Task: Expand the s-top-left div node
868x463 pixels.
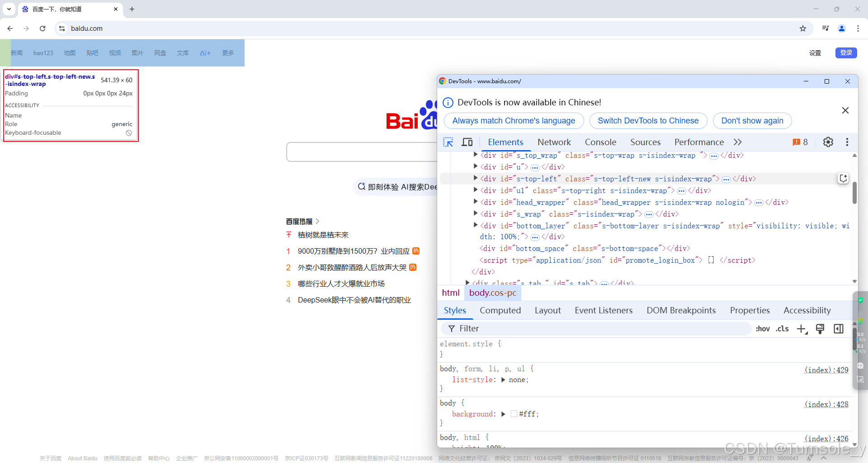Action: (x=476, y=178)
